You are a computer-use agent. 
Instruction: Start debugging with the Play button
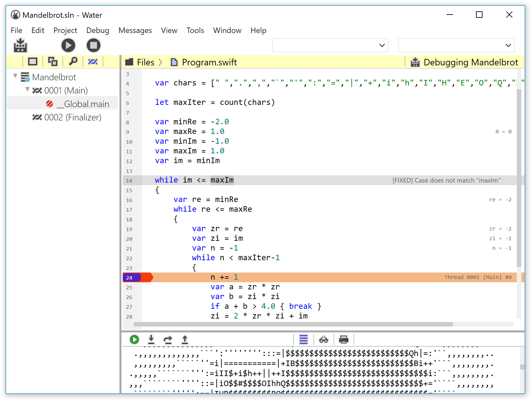(x=68, y=45)
